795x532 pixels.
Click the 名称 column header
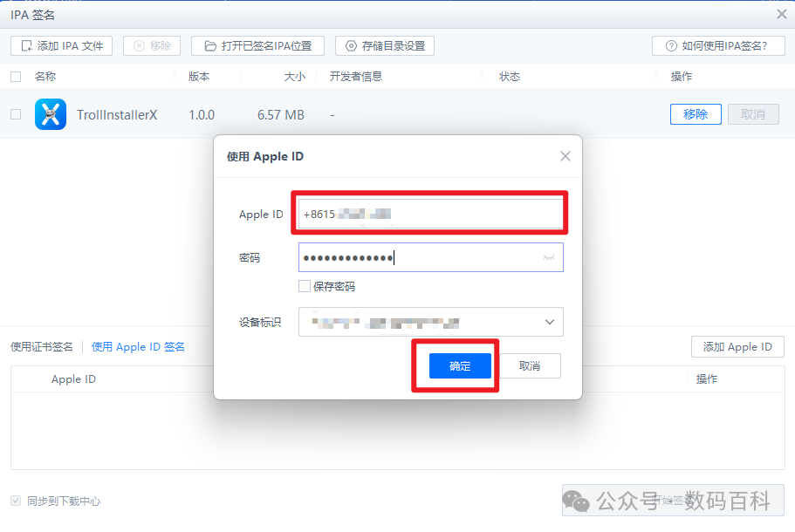pyautogui.click(x=45, y=77)
